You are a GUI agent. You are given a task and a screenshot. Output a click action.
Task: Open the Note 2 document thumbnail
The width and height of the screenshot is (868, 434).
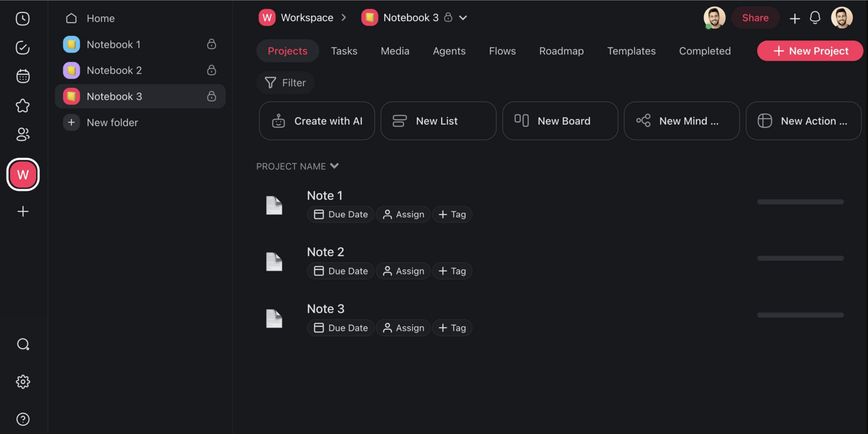coord(274,262)
